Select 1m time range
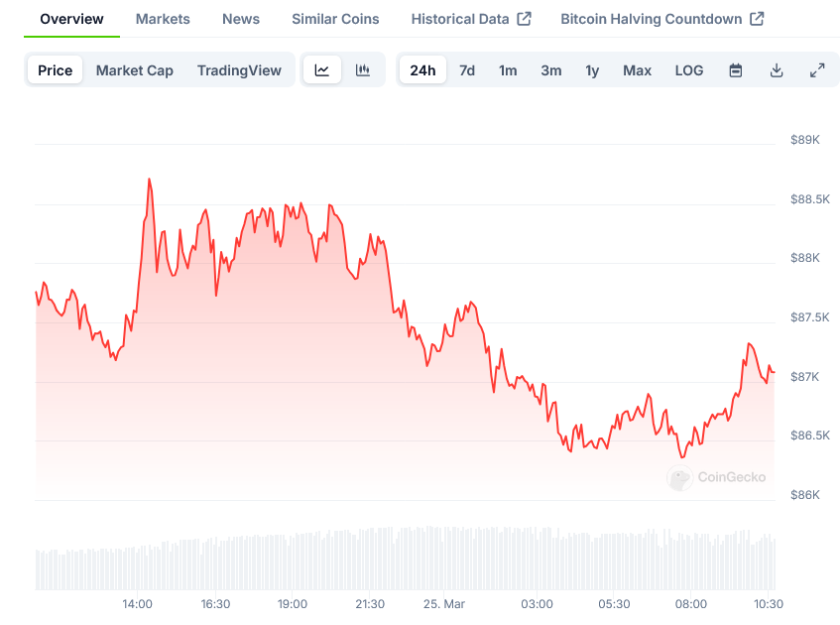 508,70
